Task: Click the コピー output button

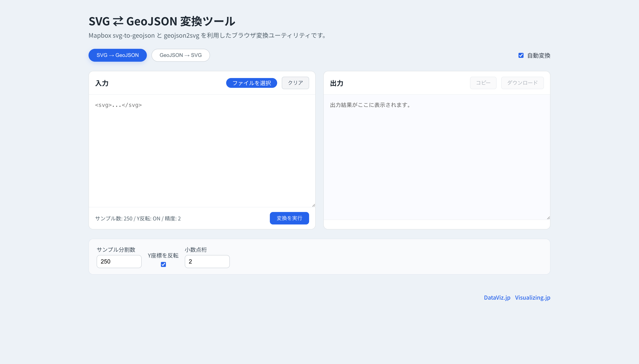Action: pos(483,83)
